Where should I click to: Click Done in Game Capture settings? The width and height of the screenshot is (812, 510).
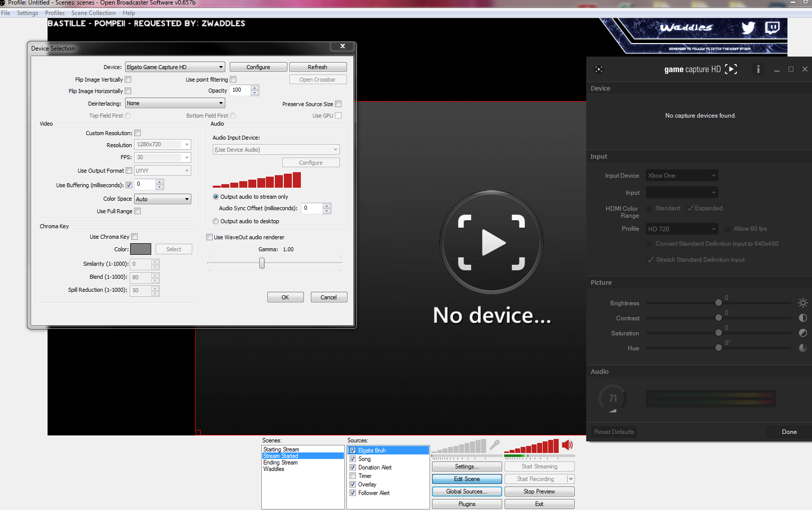(x=789, y=432)
